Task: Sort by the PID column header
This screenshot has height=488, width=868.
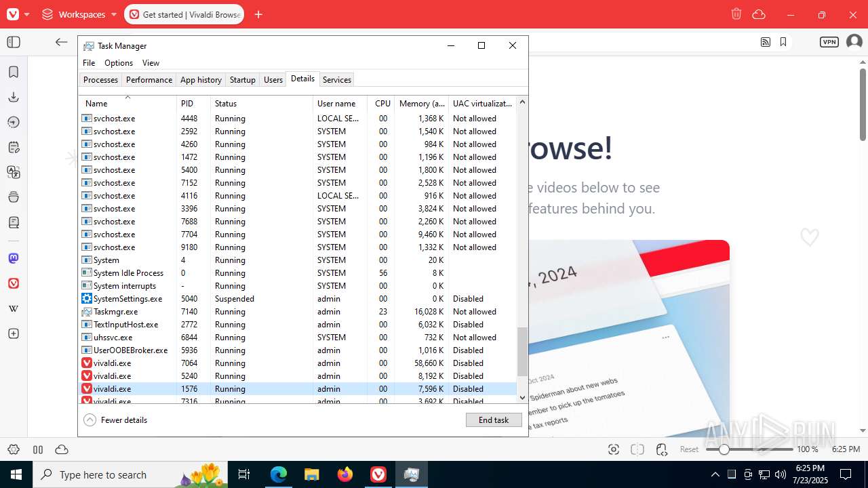Action: (193, 103)
